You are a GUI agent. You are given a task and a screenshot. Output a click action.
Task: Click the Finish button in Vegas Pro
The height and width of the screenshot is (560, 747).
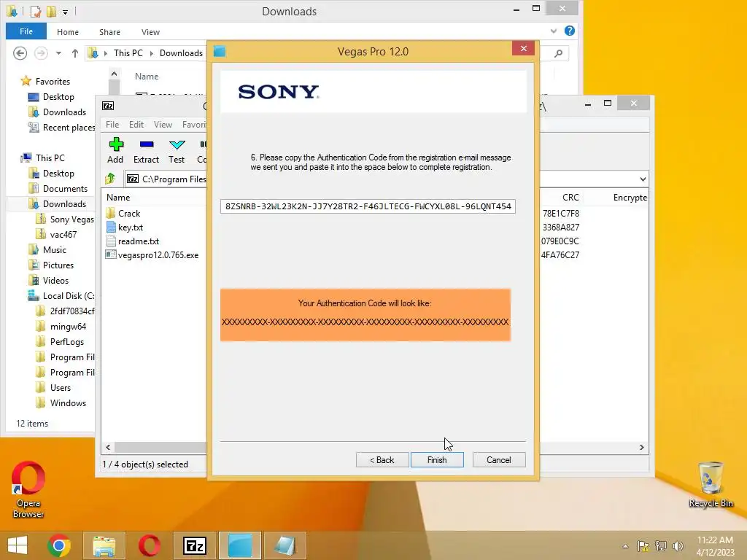pos(437,460)
